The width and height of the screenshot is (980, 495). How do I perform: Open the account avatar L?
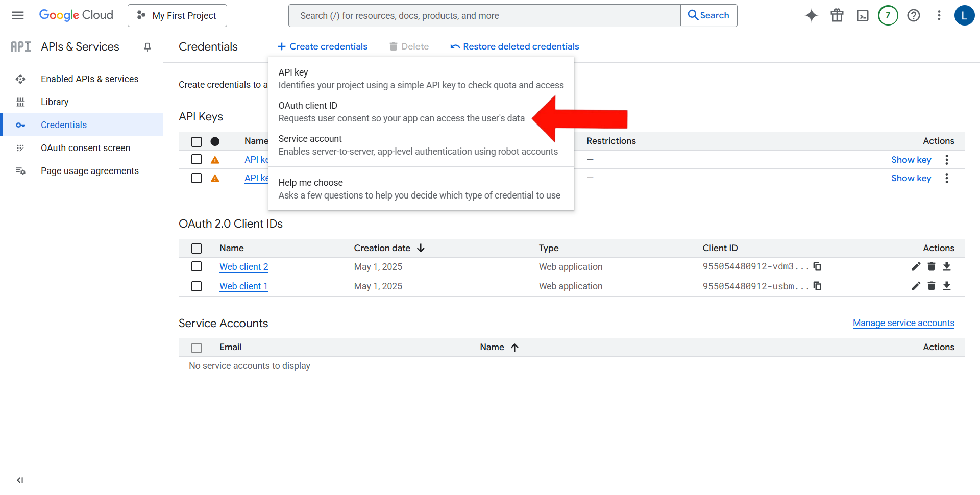tap(964, 15)
